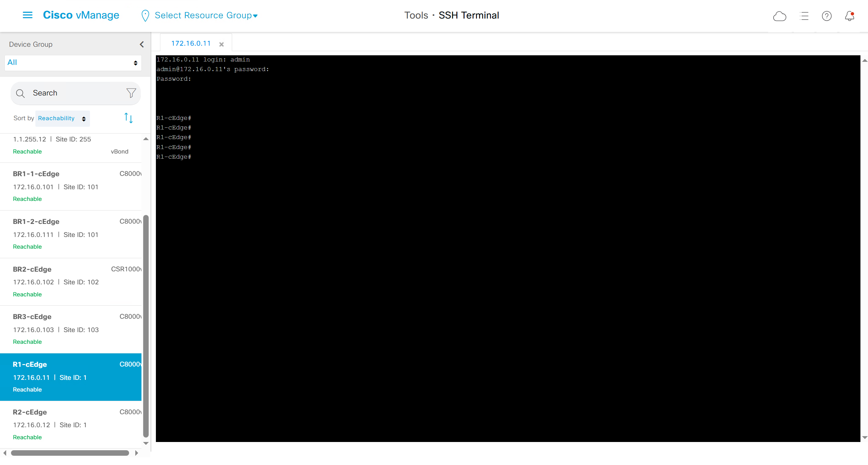The height and width of the screenshot is (465, 868).
Task: Click the Cisco vManage logo link
Action: point(81,15)
